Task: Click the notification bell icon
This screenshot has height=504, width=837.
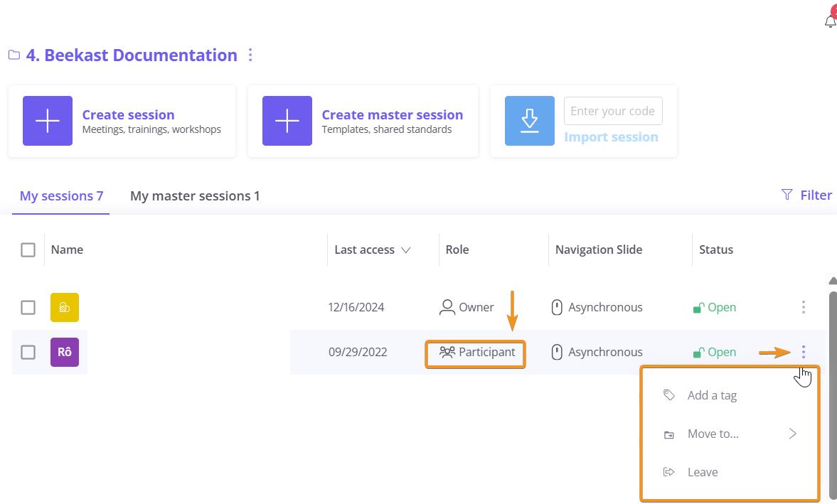Action: (830, 21)
